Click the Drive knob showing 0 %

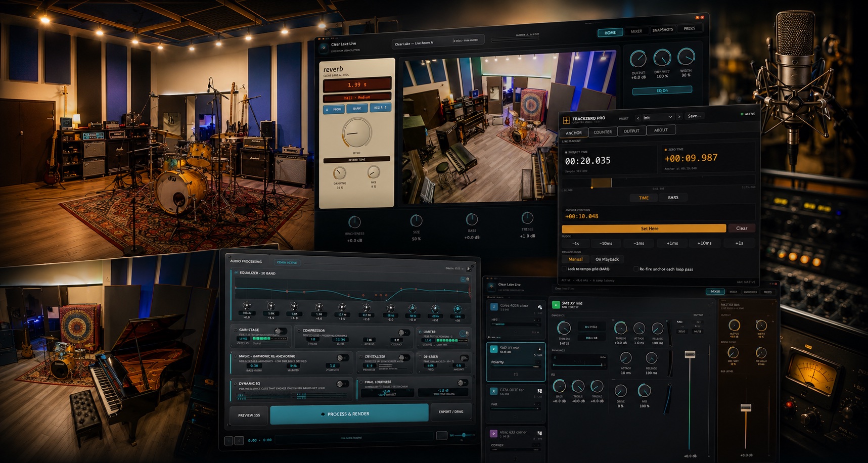point(621,391)
